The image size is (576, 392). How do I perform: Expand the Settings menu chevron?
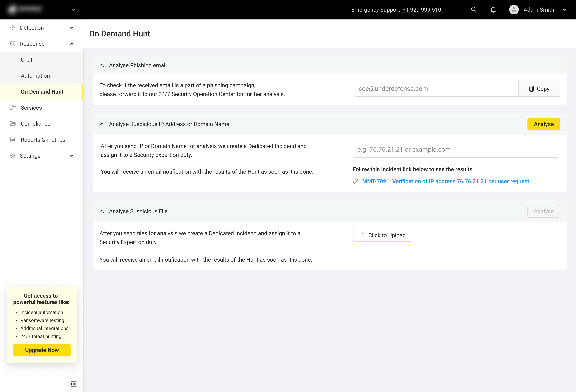coord(72,156)
